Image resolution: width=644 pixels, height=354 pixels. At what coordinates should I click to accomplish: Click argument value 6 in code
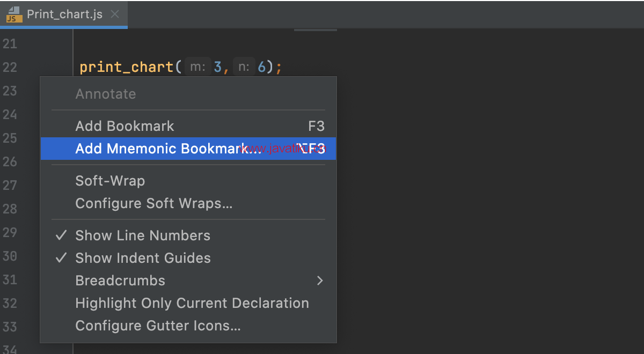coord(261,68)
